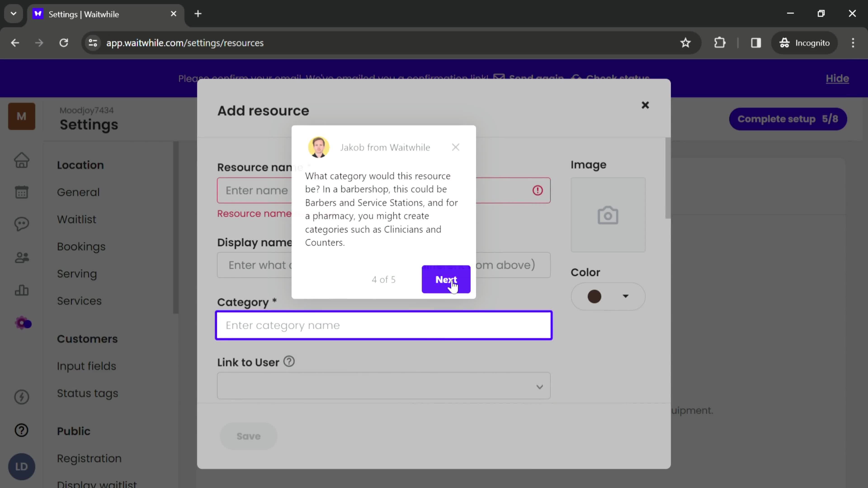The image size is (868, 488).
Task: Click the browser address bar URL
Action: (185, 43)
